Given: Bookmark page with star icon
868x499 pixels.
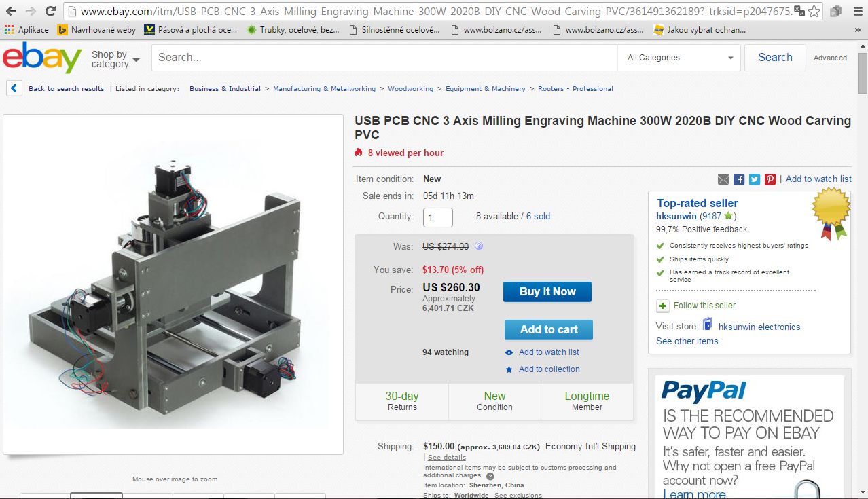Looking at the screenshot, I should pyautogui.click(x=814, y=12).
